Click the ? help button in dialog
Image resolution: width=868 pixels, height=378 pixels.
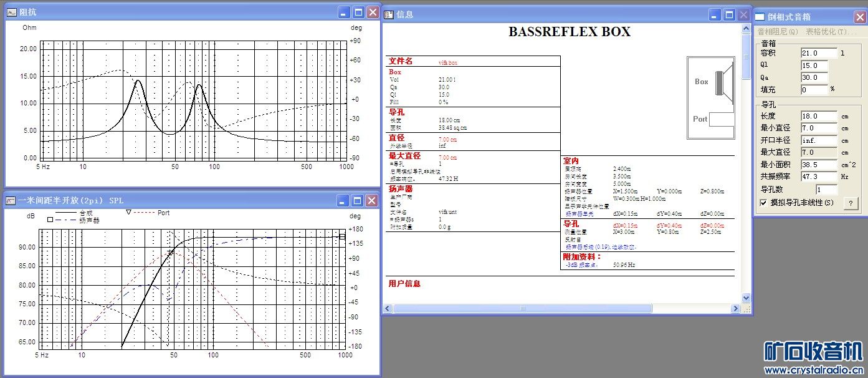[x=851, y=203]
